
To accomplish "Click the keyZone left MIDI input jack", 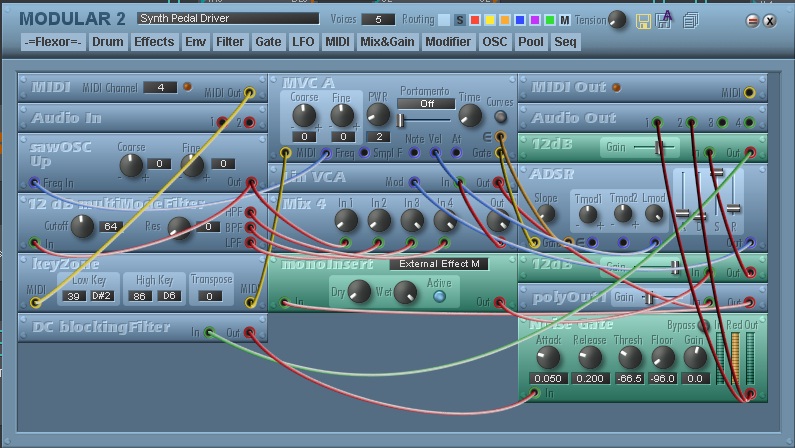I will 35,303.
